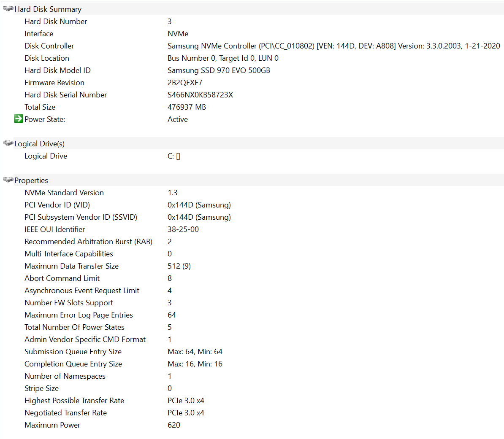
Task: Select the Total Number Of Power States label
Action: (x=75, y=327)
